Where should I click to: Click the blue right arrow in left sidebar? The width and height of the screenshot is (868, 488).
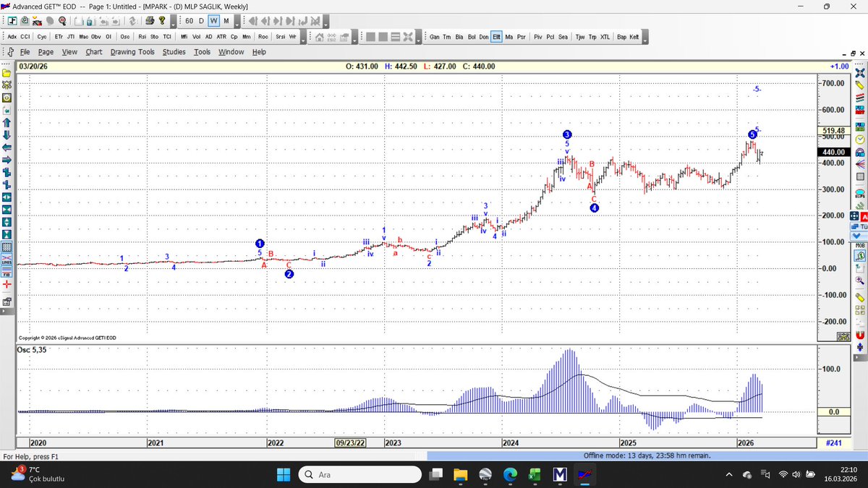(7, 160)
